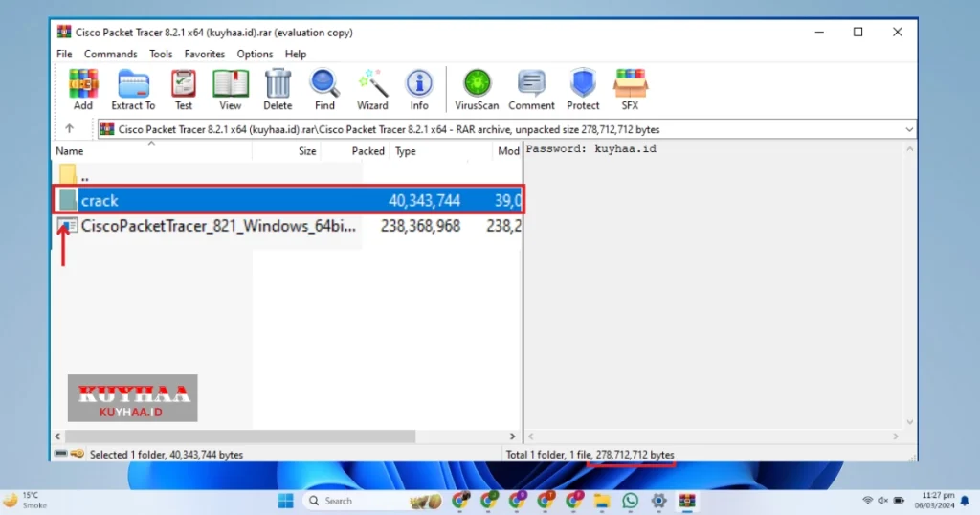Screen dimensions: 980x515
Task: Expand the archive path dropdown
Action: point(909,129)
